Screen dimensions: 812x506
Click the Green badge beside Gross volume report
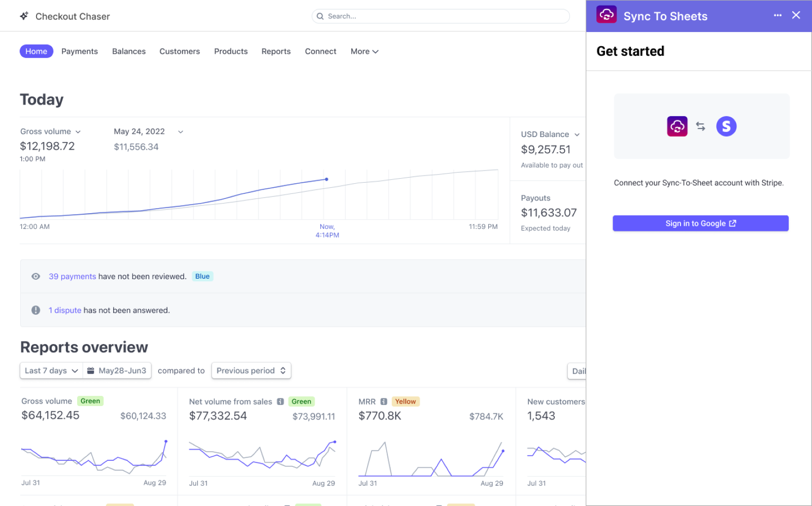(x=90, y=401)
